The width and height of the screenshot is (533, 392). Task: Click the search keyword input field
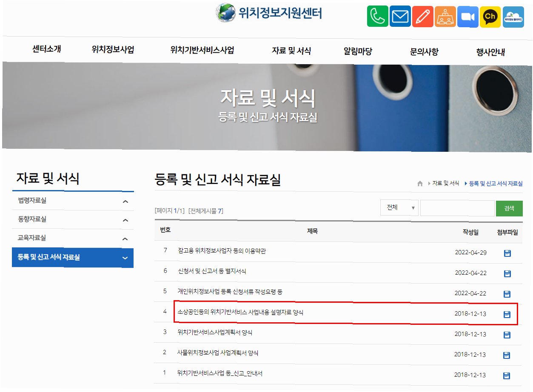(457, 208)
